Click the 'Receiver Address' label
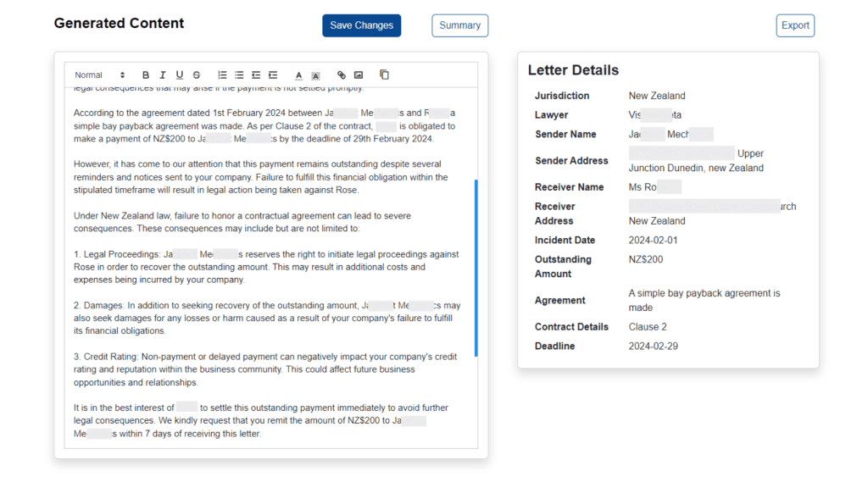The width and height of the screenshot is (868, 488). tap(554, 213)
